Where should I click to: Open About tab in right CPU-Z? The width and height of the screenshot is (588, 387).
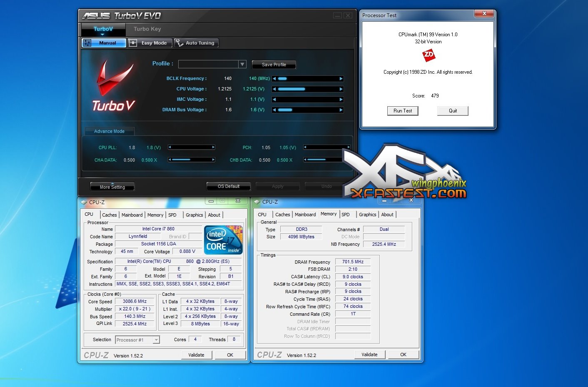[x=387, y=215]
